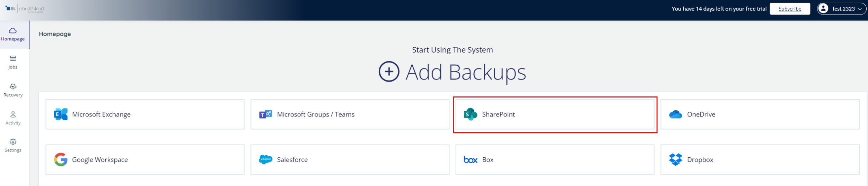Open Settings from the sidebar
The height and width of the screenshot is (186, 868).
[13, 145]
